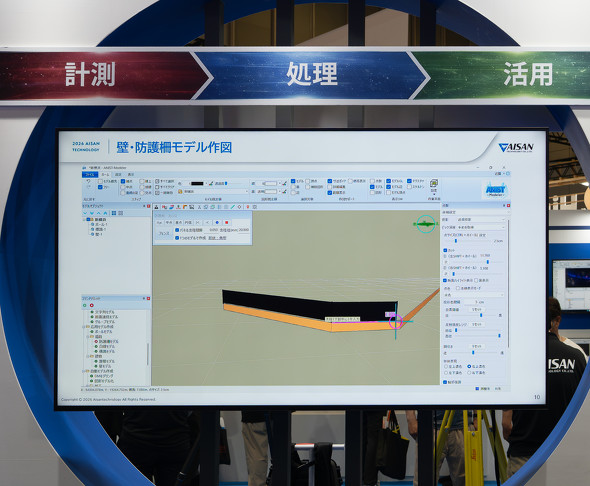Toggle the first checkbox in the fence dialog
The width and height of the screenshot is (590, 486).
pyautogui.click(x=177, y=230)
